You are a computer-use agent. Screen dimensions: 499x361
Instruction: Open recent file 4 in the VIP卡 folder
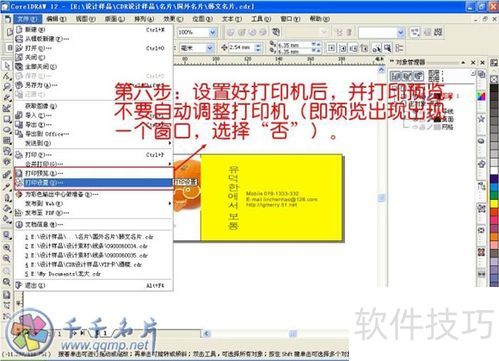pyautogui.click(x=93, y=265)
